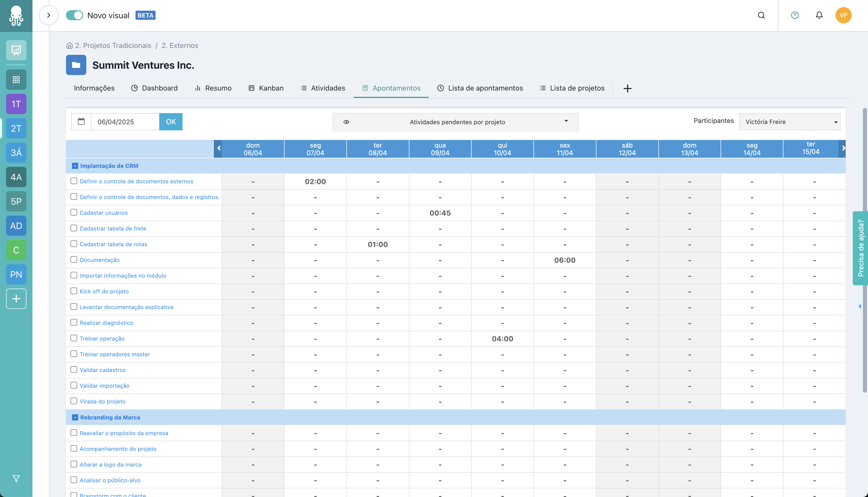Viewport: 868px width, 497px height.
Task: Open the grid menu icon below the presentation icon
Action: 16,80
